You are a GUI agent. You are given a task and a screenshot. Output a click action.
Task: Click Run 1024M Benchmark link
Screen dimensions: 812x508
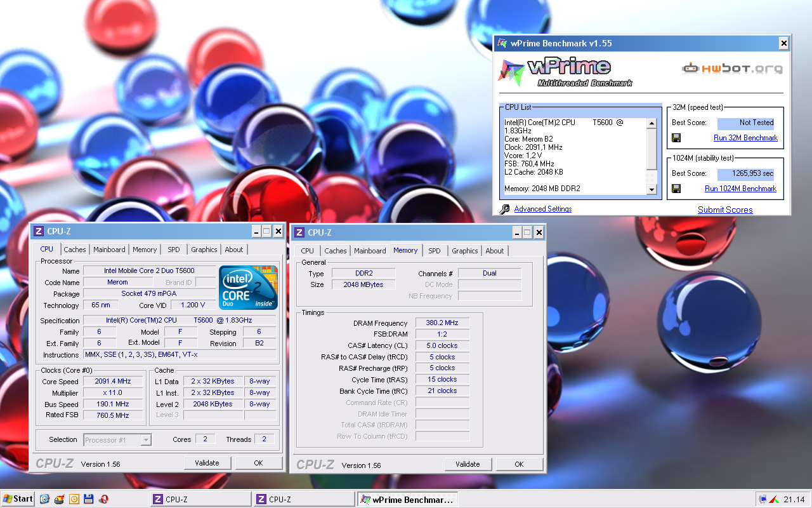[740, 189]
